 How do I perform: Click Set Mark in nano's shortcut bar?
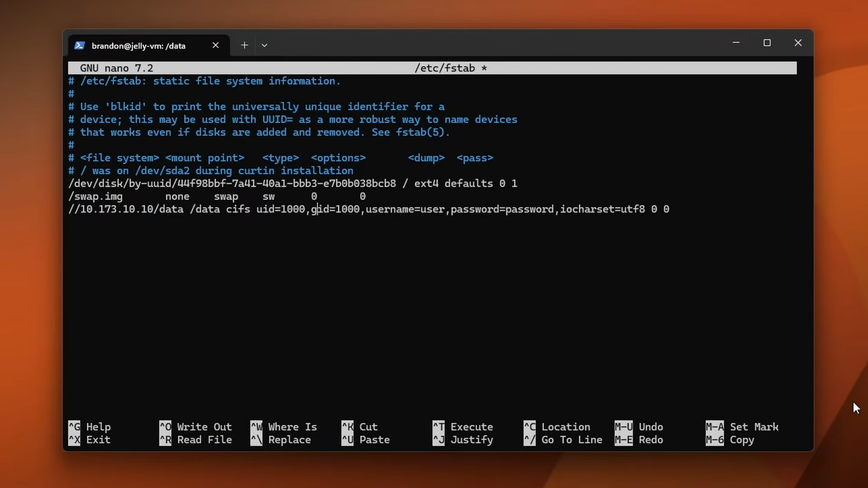pyautogui.click(x=754, y=427)
